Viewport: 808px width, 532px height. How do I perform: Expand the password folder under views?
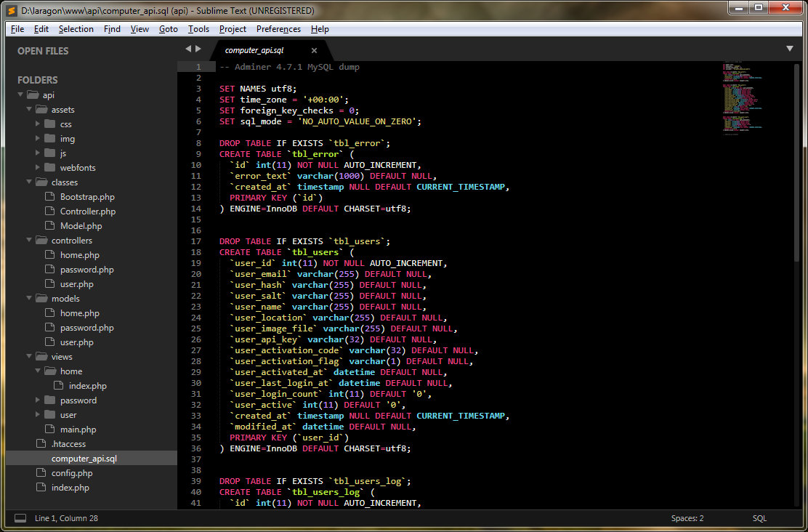tap(38, 400)
